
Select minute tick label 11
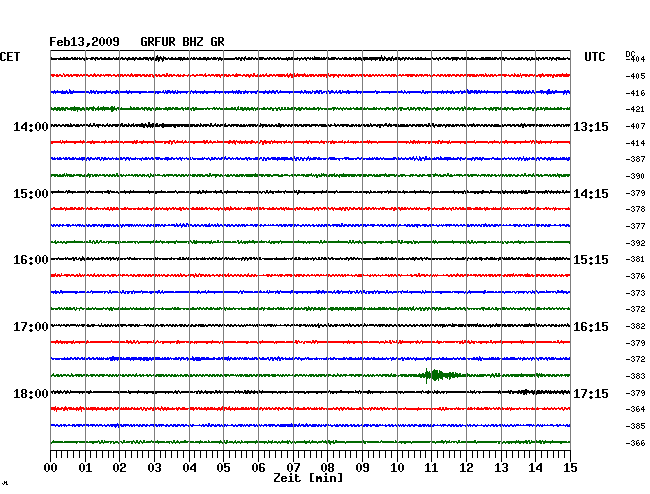(431, 467)
